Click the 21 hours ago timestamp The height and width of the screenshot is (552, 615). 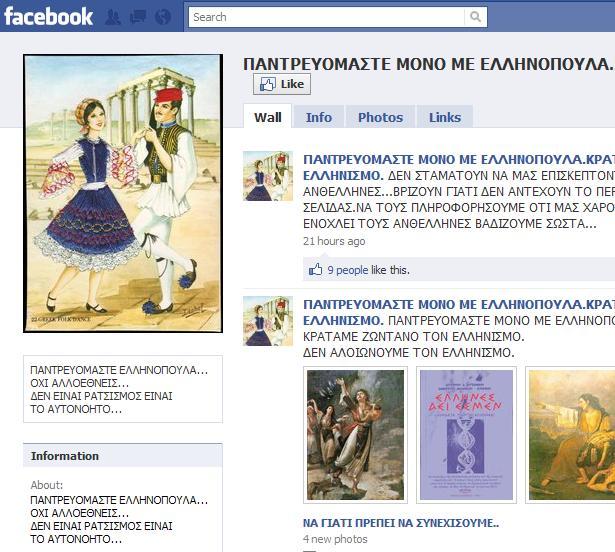pyautogui.click(x=334, y=241)
